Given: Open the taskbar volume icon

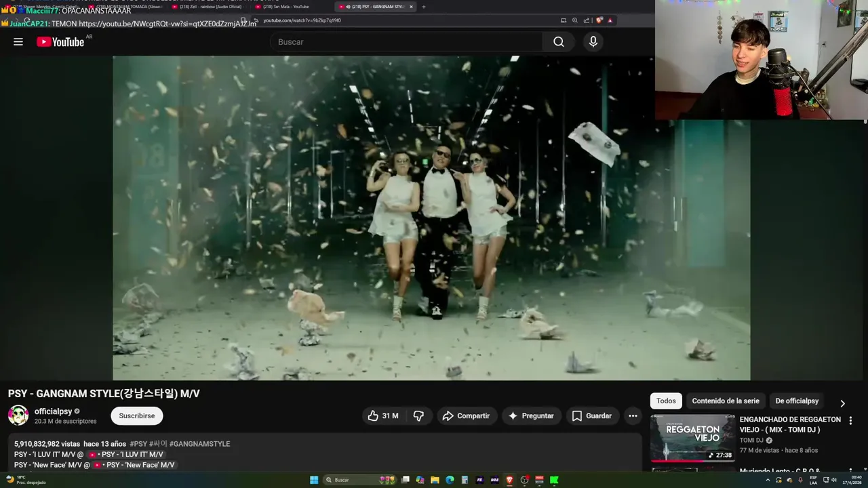Looking at the screenshot, I should tap(833, 480).
